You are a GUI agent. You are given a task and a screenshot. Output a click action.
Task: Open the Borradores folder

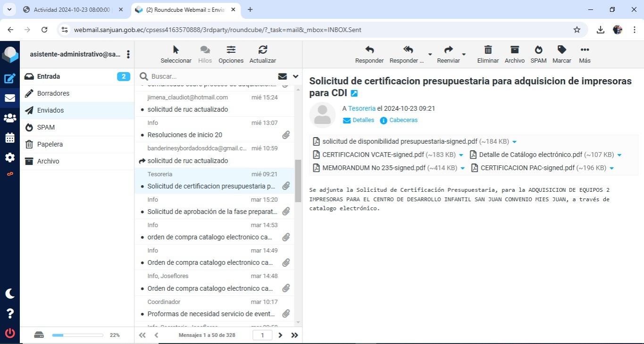click(53, 93)
